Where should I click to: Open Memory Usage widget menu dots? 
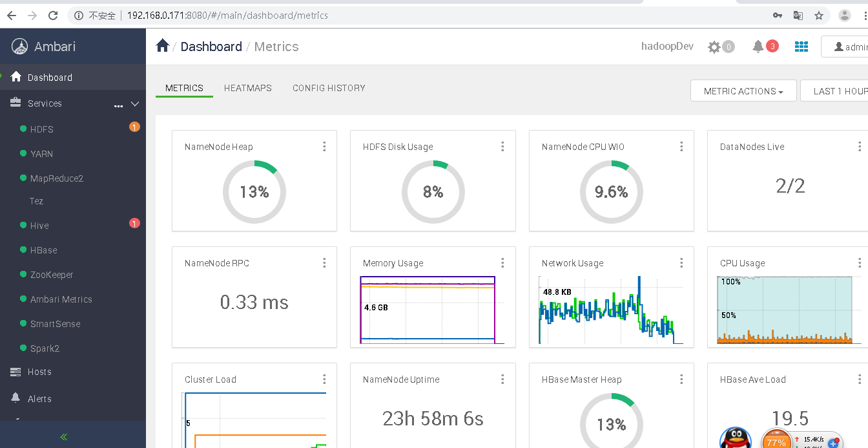(x=502, y=262)
